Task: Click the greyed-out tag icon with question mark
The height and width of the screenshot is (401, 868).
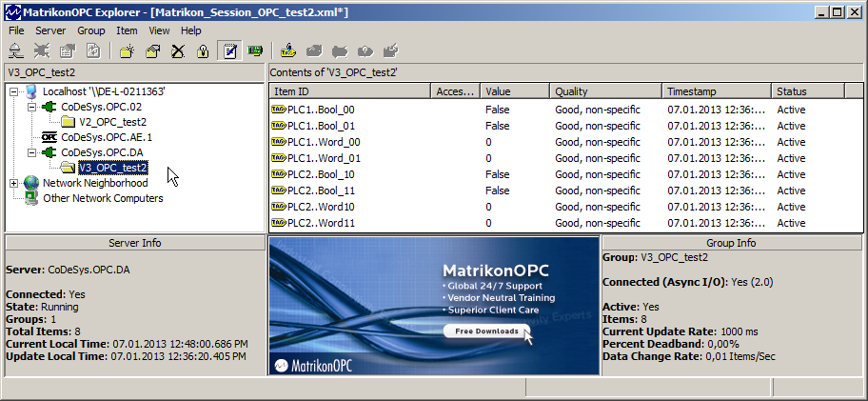Action: 365,51
